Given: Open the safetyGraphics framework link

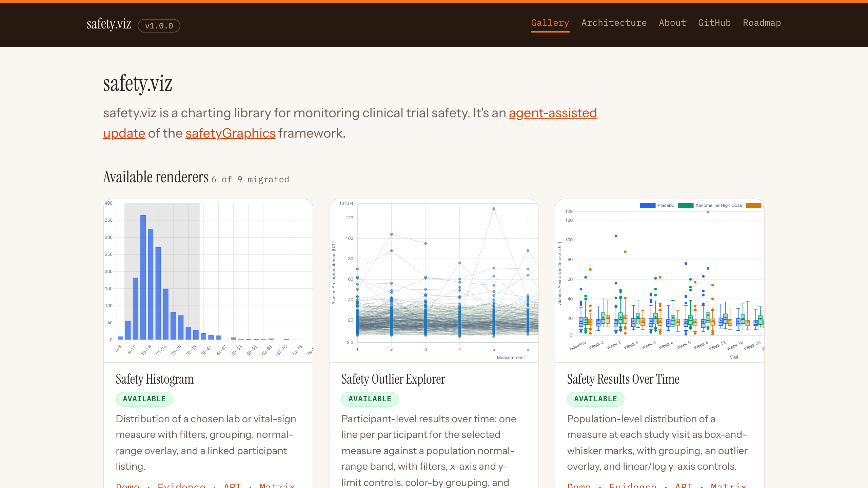Looking at the screenshot, I should tap(230, 134).
